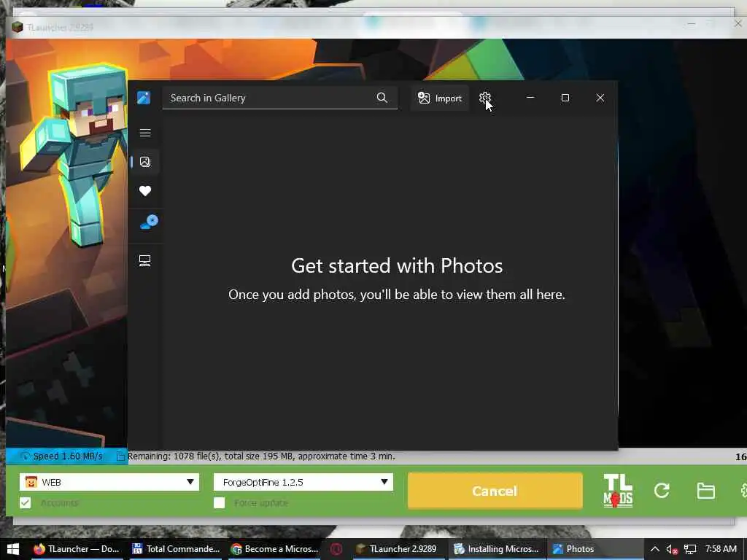Close the Photos window
Viewport: 747px width, 560px height.
tap(600, 98)
